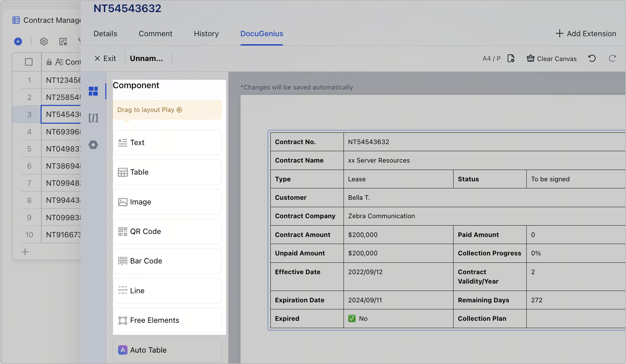The height and width of the screenshot is (364, 626).
Task: Click the Contract No. value NT54543632 cell
Action: pyautogui.click(x=484, y=142)
